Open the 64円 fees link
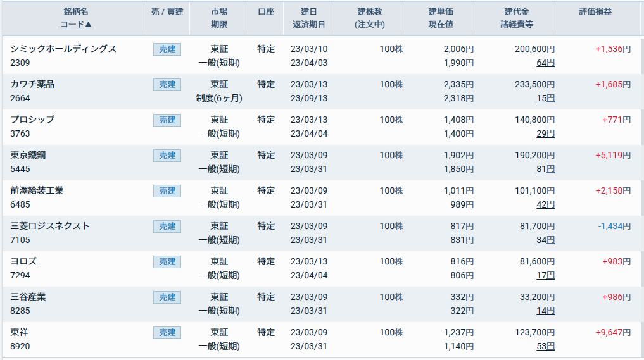Screen dimensions: 644x360 pos(545,63)
